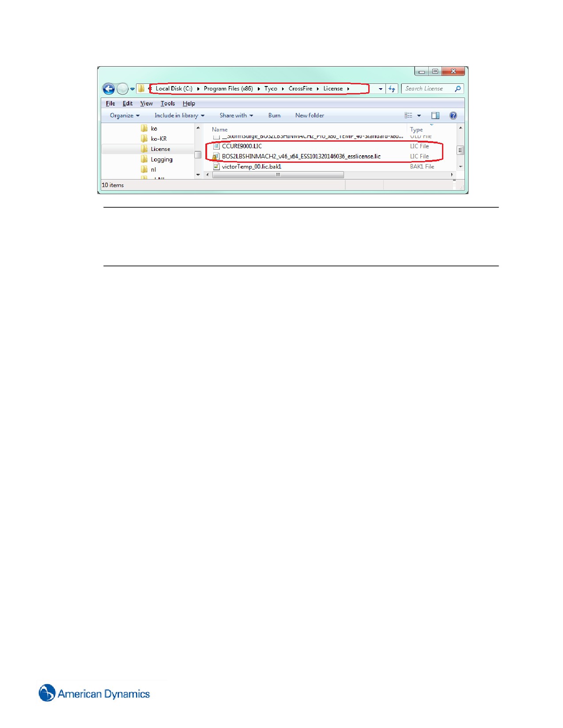The image size is (563, 728).
Task: Select the CCURE9000.LIC file
Action: coord(242,146)
